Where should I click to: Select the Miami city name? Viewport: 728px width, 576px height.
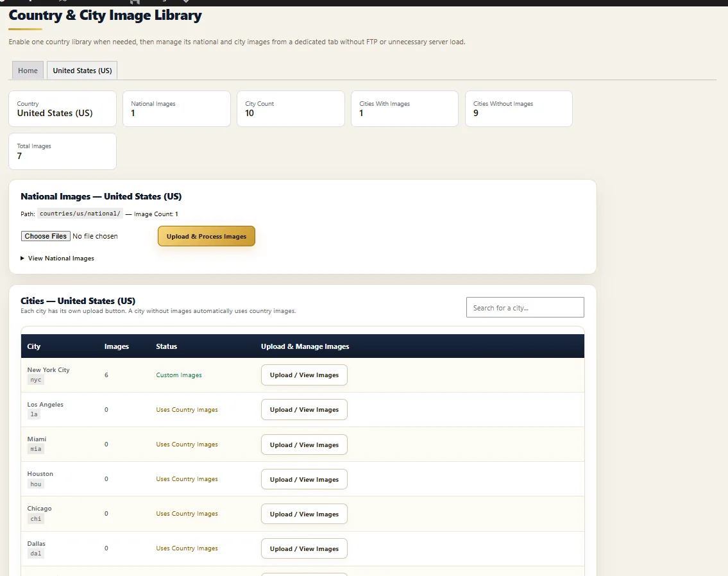click(37, 439)
